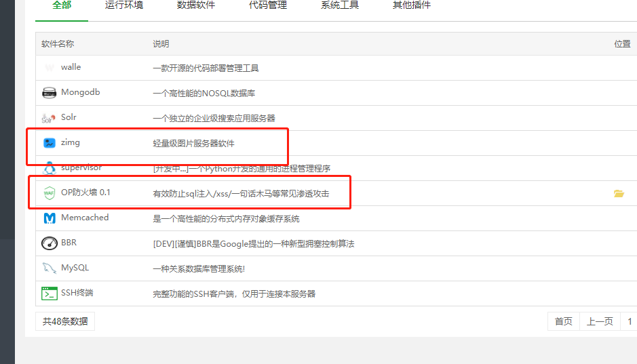Go to 首页 first page
Screen dimensions: 637x364
point(564,321)
